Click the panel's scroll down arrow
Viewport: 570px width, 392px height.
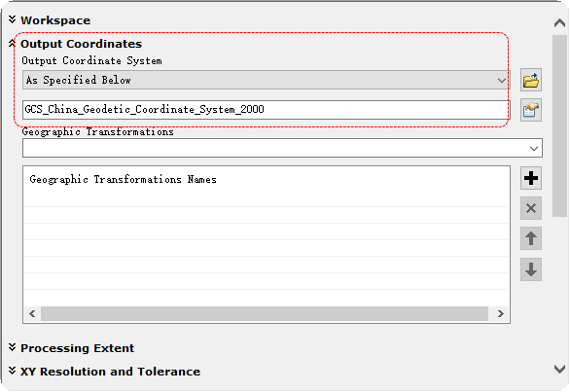tap(560, 370)
